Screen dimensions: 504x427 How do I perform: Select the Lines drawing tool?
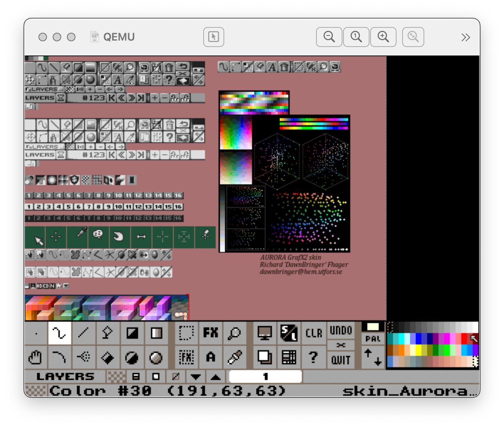(x=83, y=333)
